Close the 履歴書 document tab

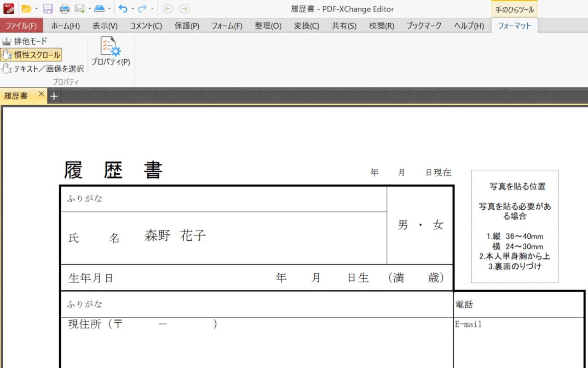(x=41, y=94)
